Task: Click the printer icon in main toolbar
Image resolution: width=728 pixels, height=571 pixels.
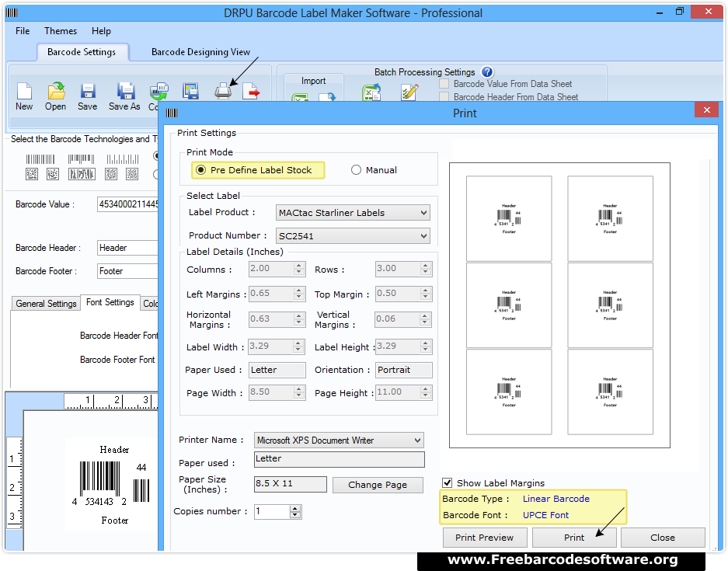Action: (x=223, y=91)
